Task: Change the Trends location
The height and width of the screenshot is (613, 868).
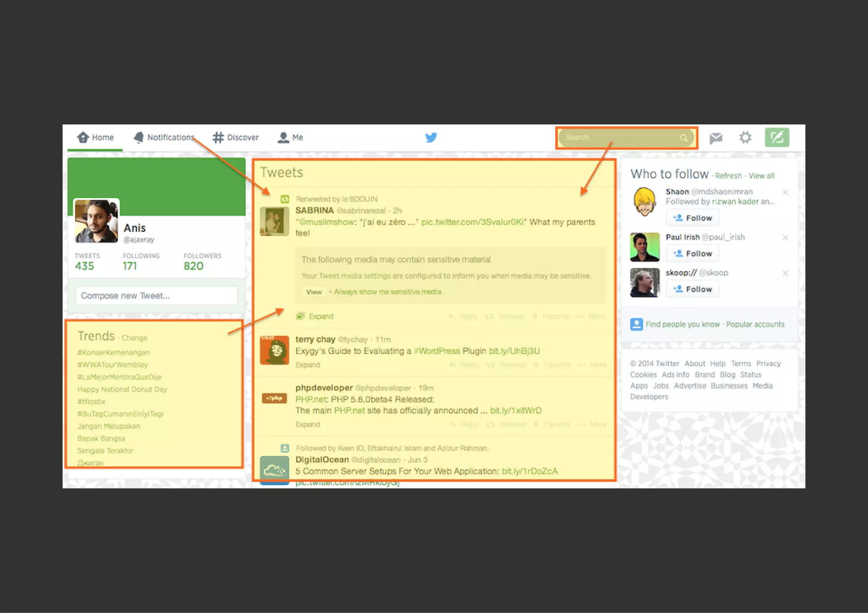Action: tap(134, 338)
